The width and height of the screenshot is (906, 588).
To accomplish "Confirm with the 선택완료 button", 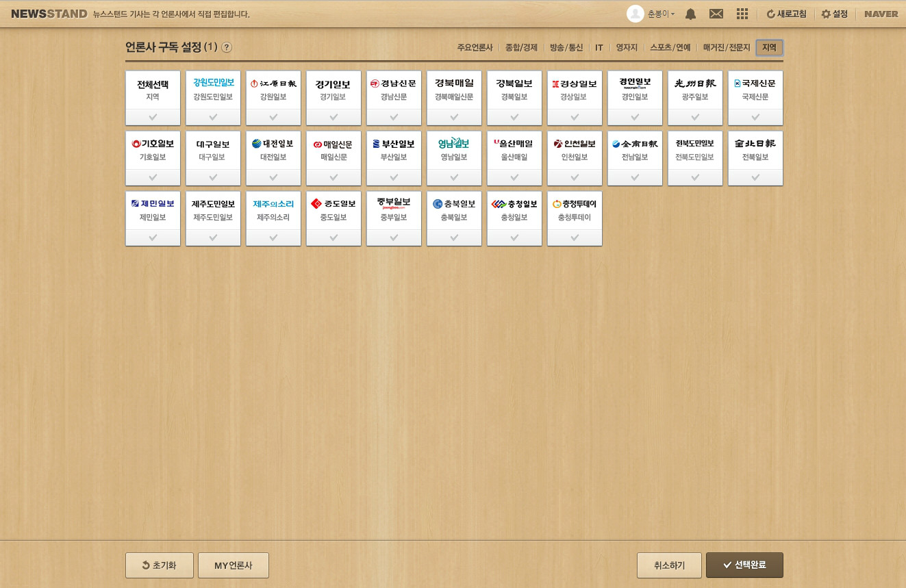I will 744,565.
